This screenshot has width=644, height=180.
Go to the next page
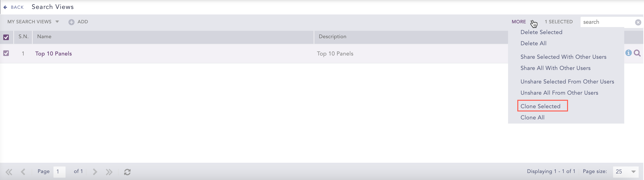click(x=95, y=172)
